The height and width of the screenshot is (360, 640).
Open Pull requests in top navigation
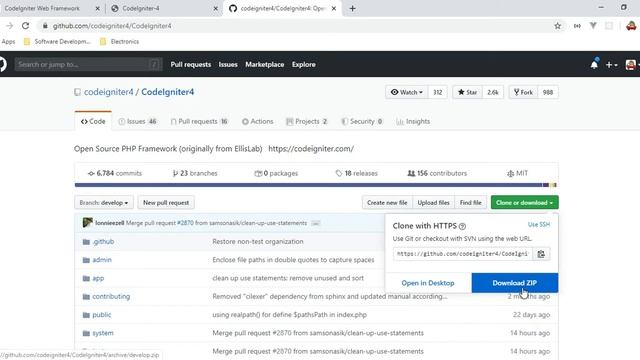[191, 64]
